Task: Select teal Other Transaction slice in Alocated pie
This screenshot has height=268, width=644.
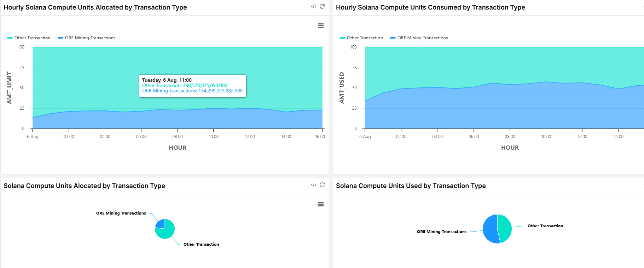Action: click(167, 232)
